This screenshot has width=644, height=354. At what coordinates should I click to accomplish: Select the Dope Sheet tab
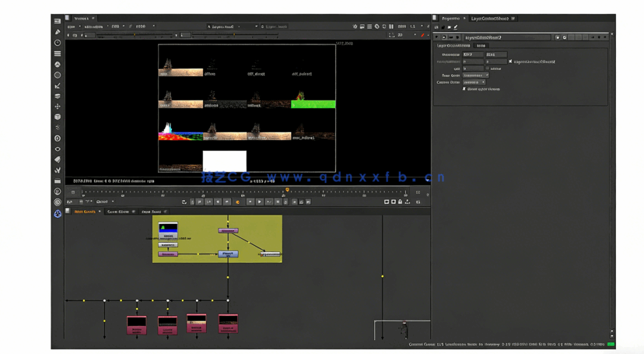tap(152, 212)
